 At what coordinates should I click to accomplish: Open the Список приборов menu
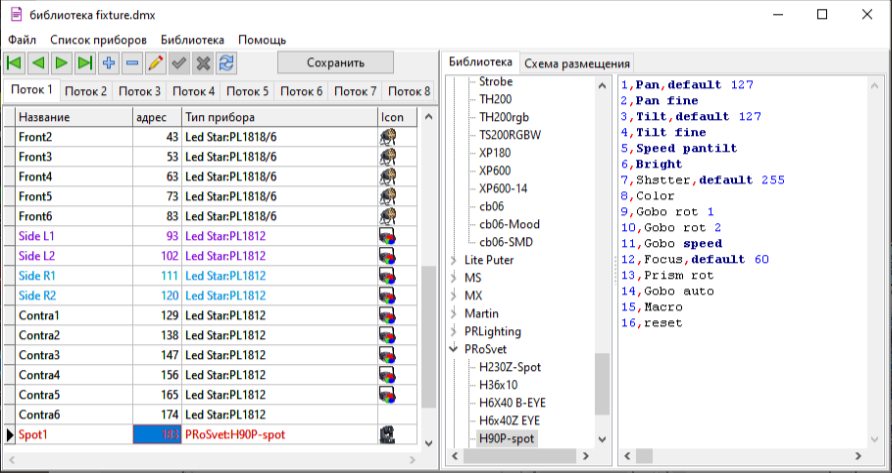coord(98,40)
